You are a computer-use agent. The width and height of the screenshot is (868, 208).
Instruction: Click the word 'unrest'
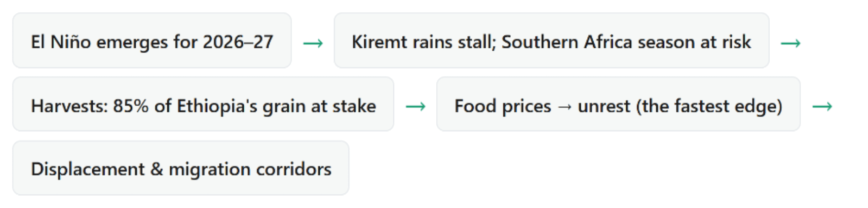click(604, 106)
